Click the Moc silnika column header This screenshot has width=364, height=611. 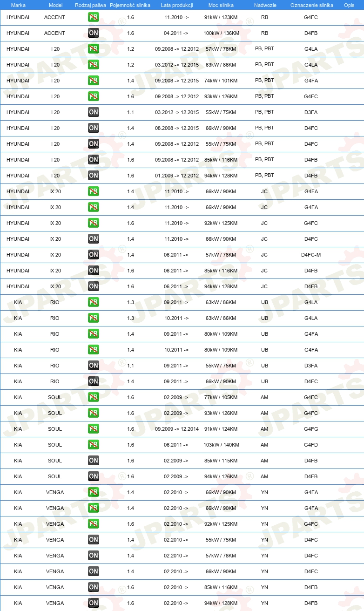click(x=221, y=5)
